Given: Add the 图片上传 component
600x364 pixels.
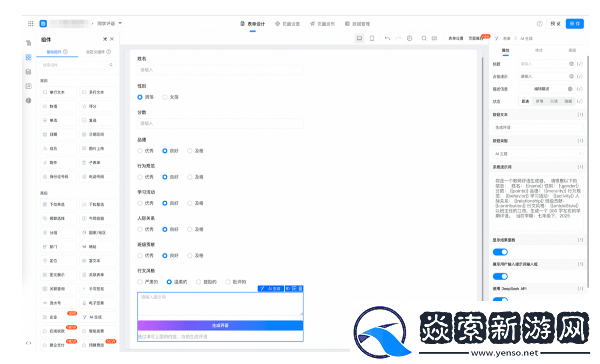Looking at the screenshot, I should click(98, 149).
